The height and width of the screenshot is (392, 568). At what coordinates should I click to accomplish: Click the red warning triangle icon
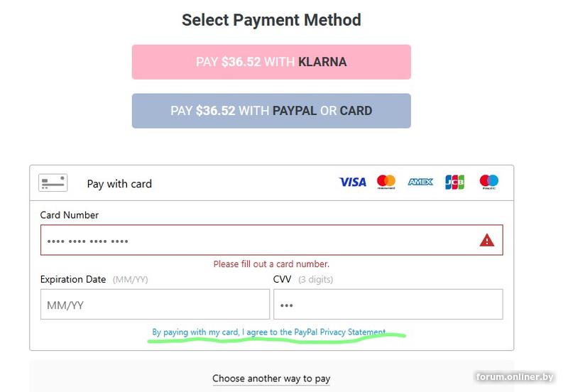(x=486, y=241)
